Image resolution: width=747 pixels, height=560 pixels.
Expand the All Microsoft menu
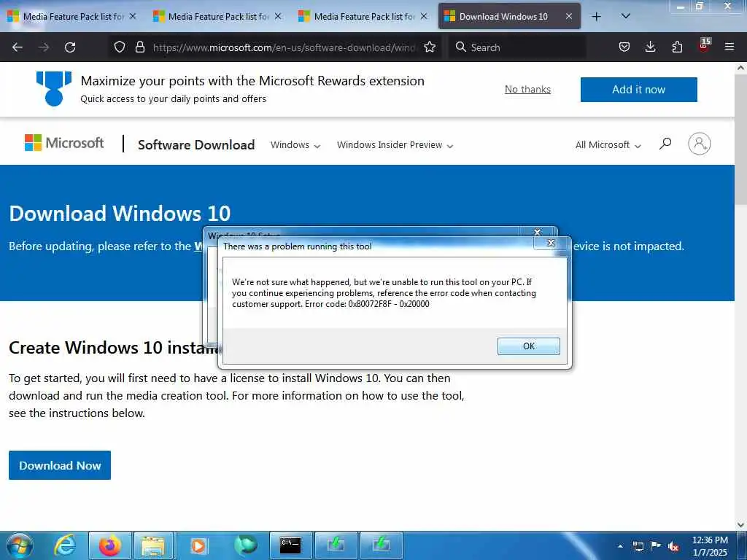[608, 145]
